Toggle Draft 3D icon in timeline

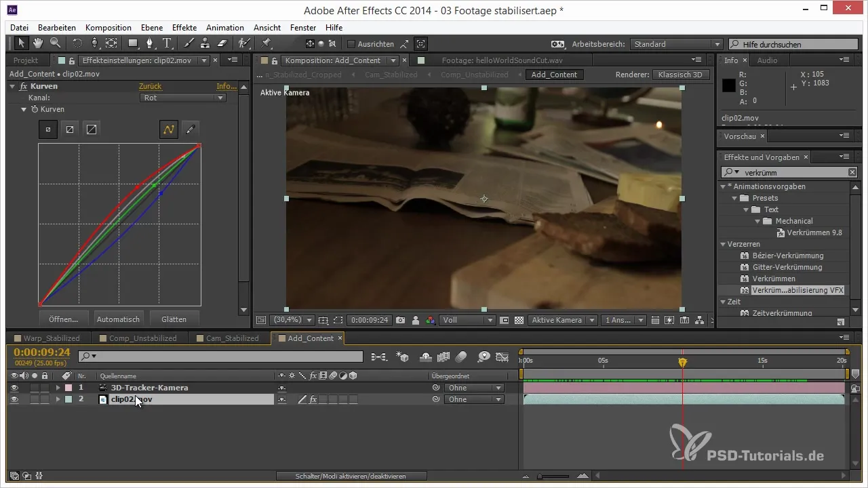(x=403, y=356)
